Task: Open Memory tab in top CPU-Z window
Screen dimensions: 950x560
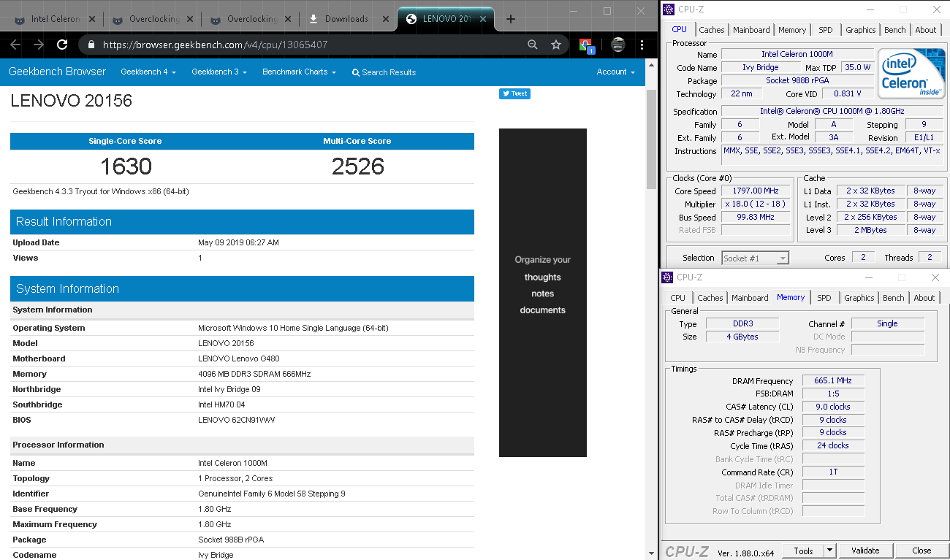Action: pyautogui.click(x=792, y=30)
